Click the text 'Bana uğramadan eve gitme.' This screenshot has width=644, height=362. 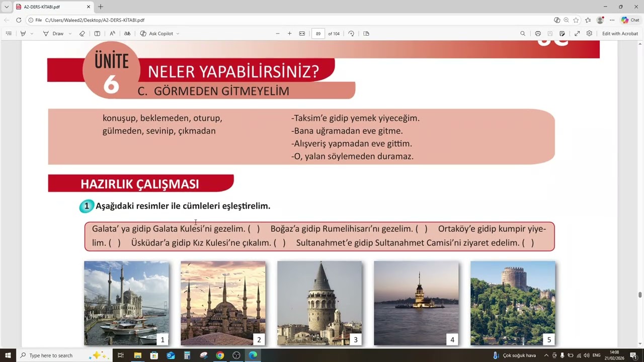click(347, 131)
